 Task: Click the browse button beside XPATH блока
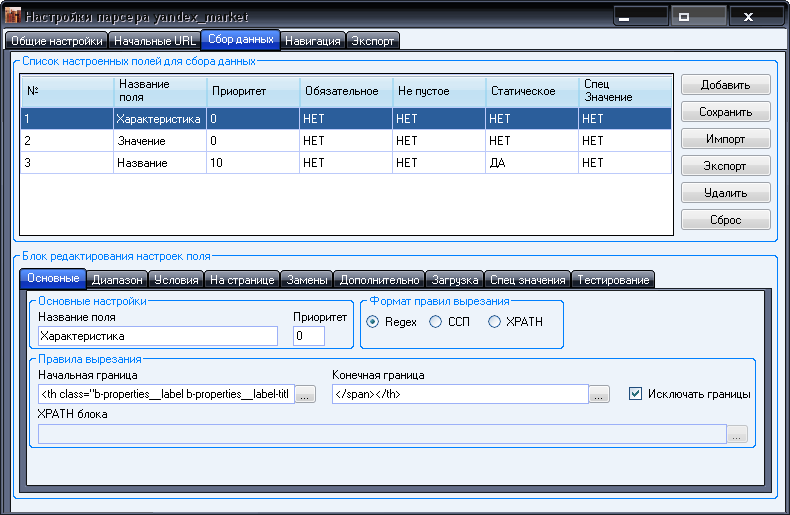pyautogui.click(x=736, y=434)
